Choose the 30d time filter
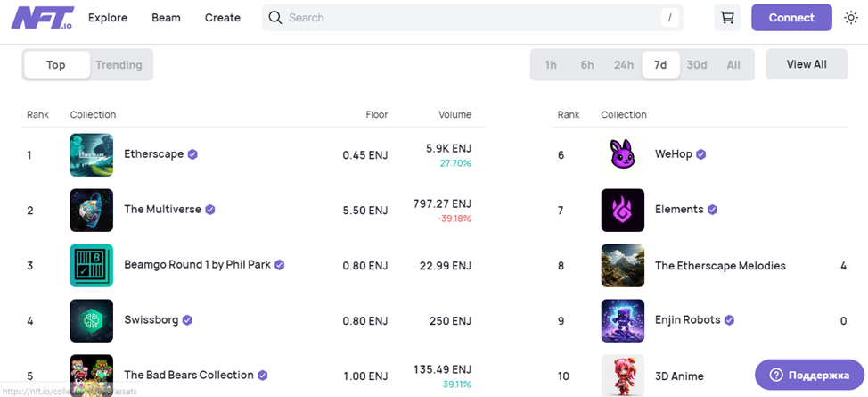Viewport: 868px width, 397px height. tap(697, 65)
